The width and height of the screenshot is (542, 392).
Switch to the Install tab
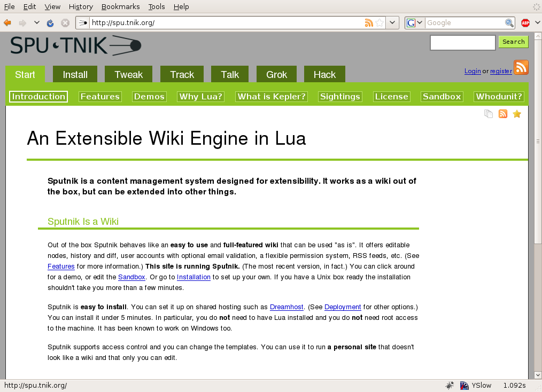[75, 75]
